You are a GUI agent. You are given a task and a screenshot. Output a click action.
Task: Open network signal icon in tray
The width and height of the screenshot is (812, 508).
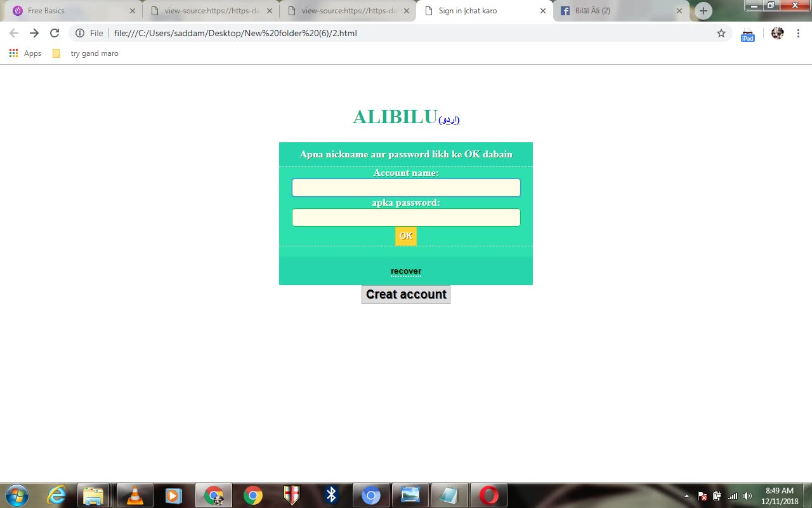coord(733,496)
